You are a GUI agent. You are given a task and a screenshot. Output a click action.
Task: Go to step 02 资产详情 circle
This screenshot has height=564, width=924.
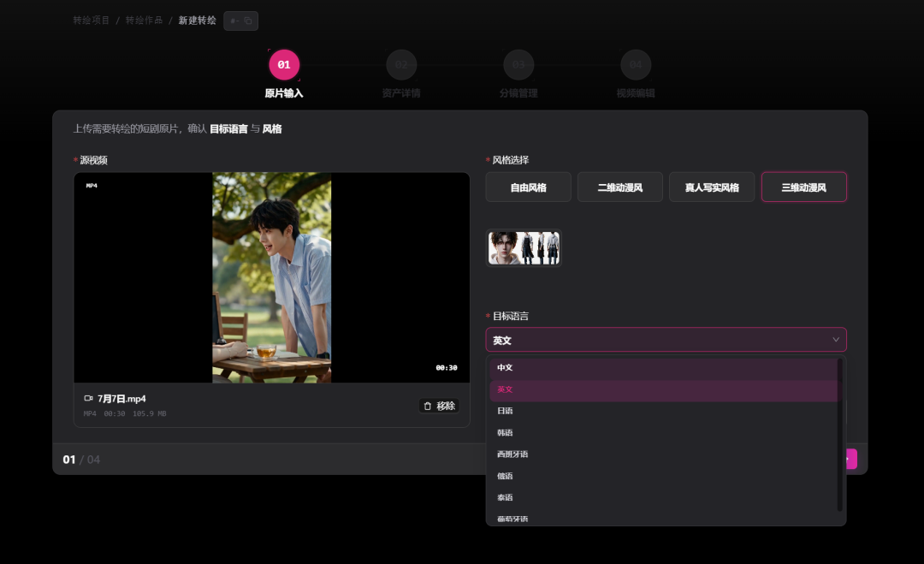click(401, 65)
